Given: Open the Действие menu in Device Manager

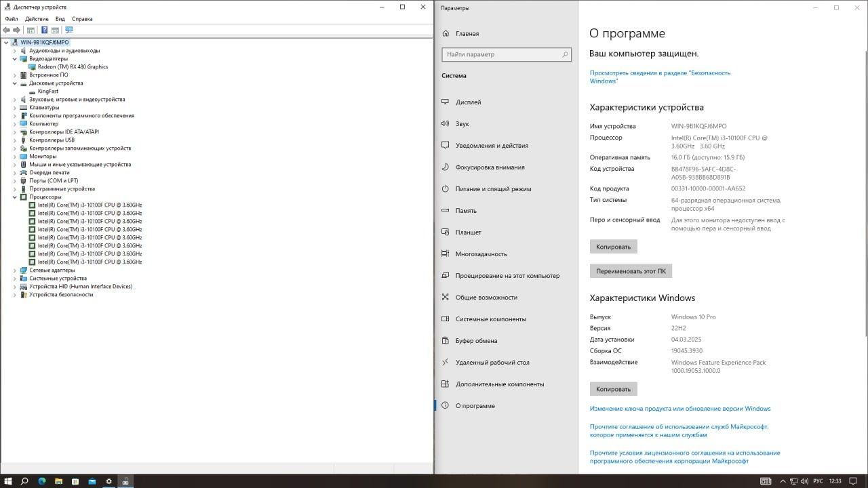Looking at the screenshot, I should (x=37, y=19).
